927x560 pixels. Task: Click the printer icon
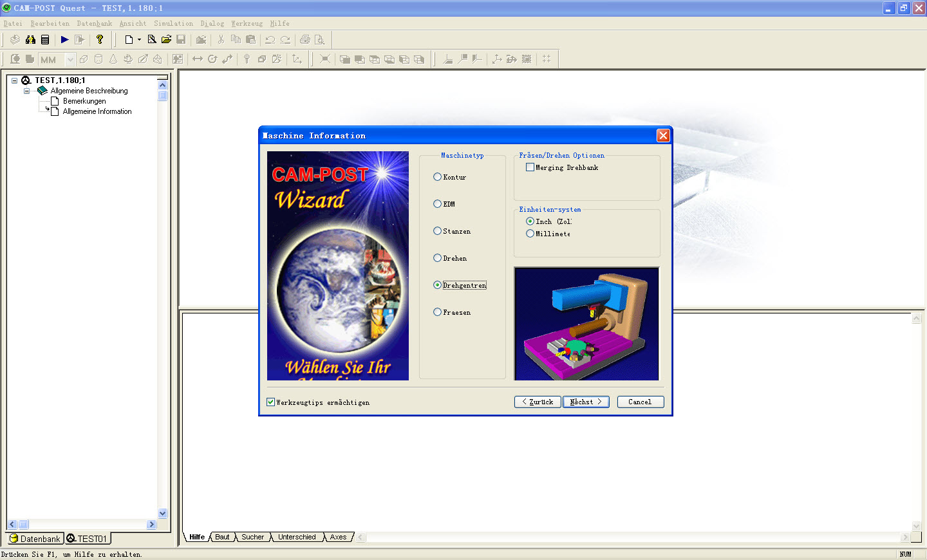tap(305, 39)
